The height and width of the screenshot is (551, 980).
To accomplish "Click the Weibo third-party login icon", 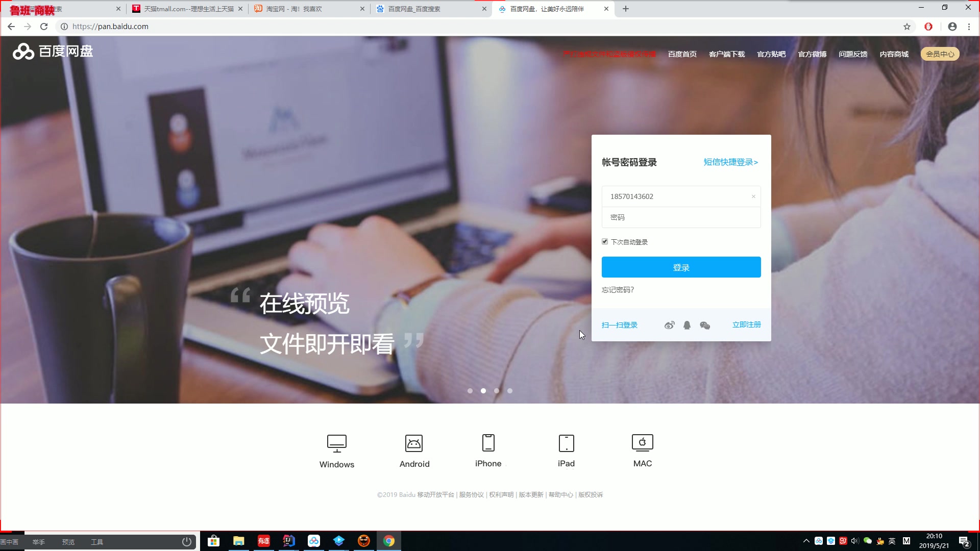I will click(x=669, y=325).
